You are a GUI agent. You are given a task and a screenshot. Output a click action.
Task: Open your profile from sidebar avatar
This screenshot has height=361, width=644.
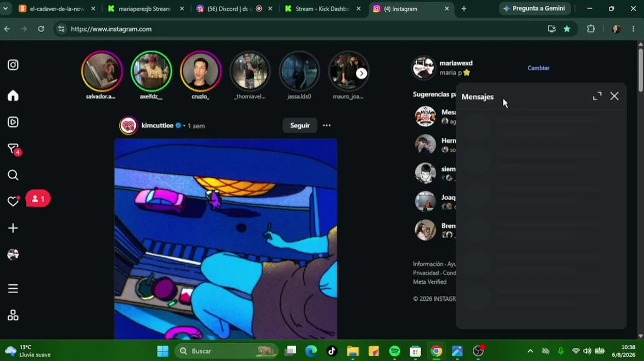point(13,254)
